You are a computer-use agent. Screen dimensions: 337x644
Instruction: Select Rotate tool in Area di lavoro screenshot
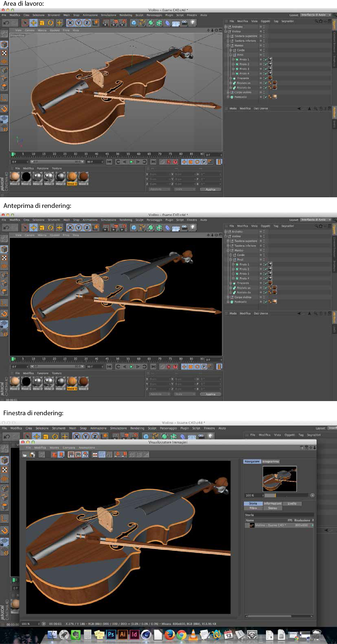51,23
